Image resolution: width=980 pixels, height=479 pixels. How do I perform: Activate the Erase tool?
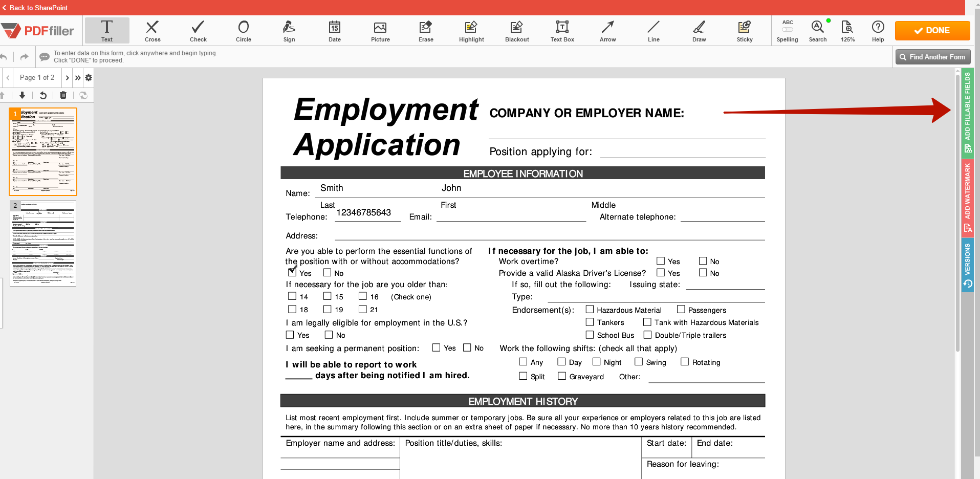click(x=426, y=30)
